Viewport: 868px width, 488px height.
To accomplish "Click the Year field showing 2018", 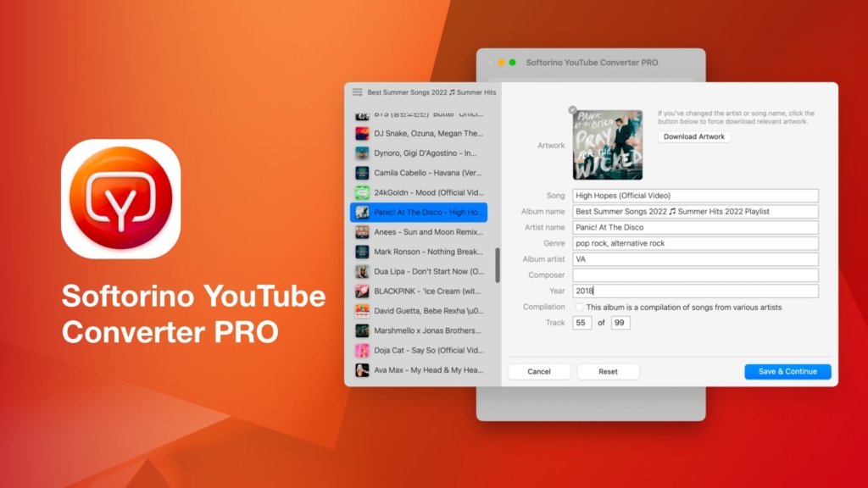I will click(x=695, y=291).
